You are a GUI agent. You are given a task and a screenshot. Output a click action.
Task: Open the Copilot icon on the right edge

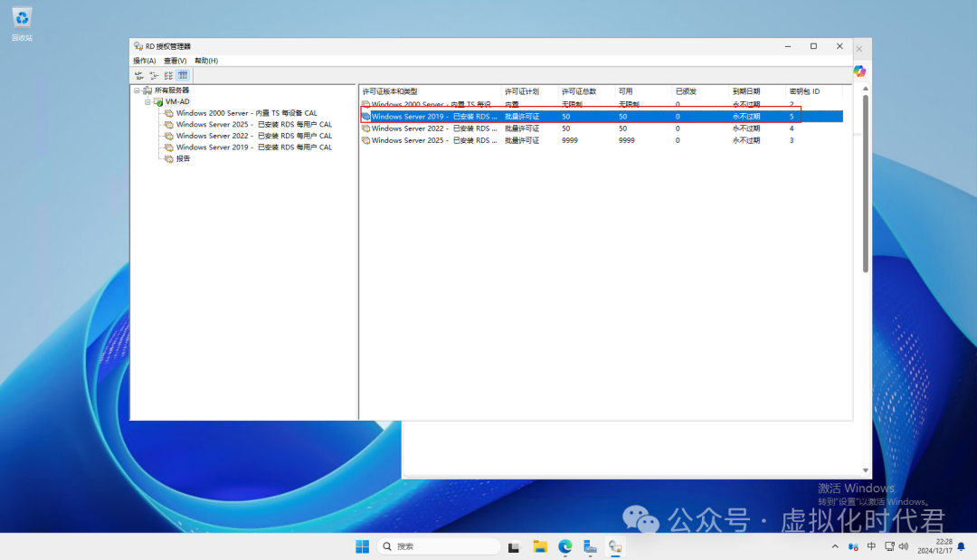tap(859, 71)
